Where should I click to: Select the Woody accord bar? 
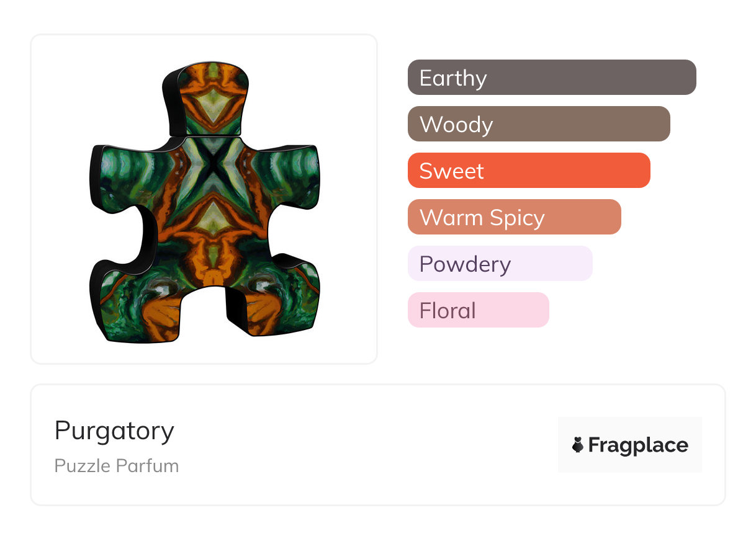(539, 124)
